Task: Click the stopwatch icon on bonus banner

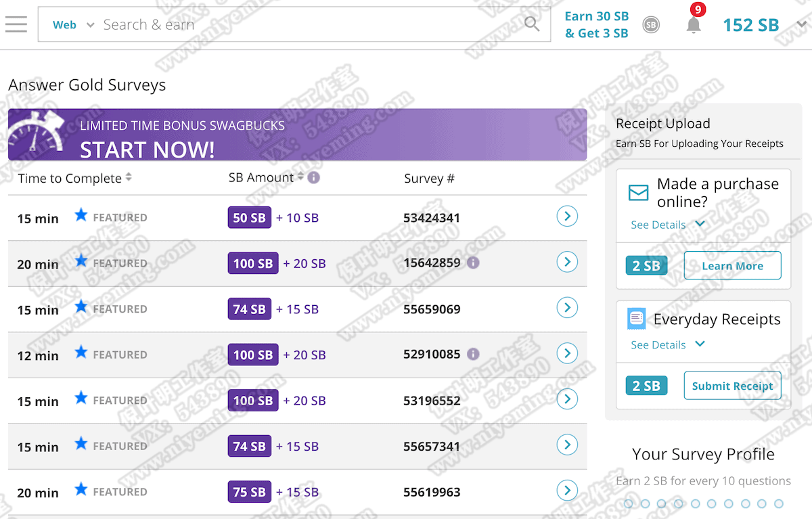Action: coord(37,131)
